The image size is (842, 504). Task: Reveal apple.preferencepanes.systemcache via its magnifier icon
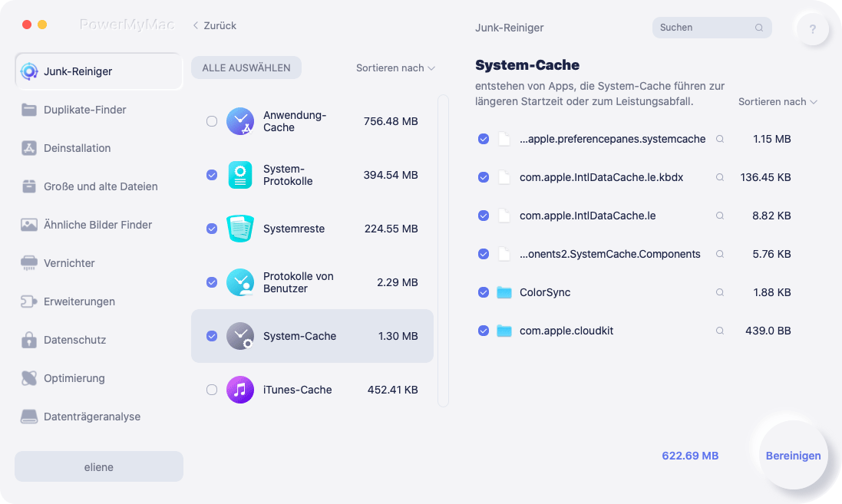click(719, 139)
